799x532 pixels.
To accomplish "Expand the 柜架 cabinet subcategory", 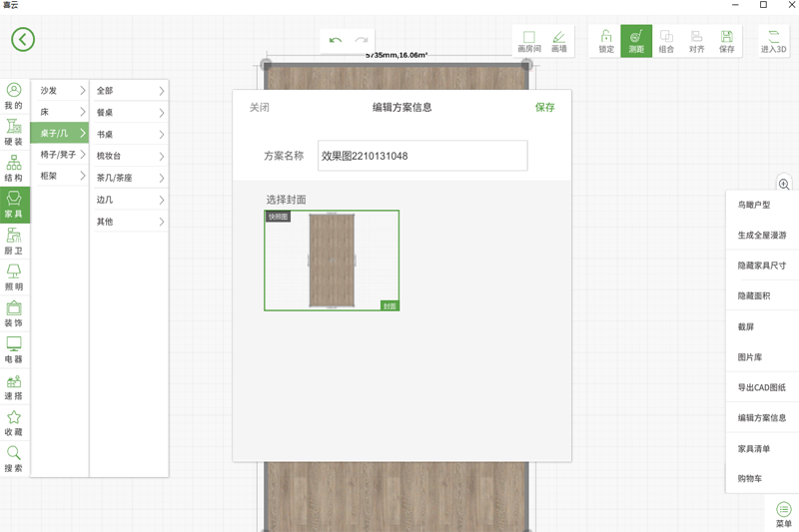I will tap(61, 177).
